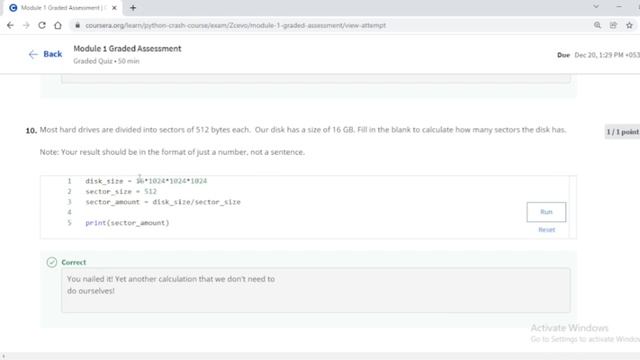Click the green Correct checkmark icon
Screen dimensions: 640x360
(x=52, y=262)
